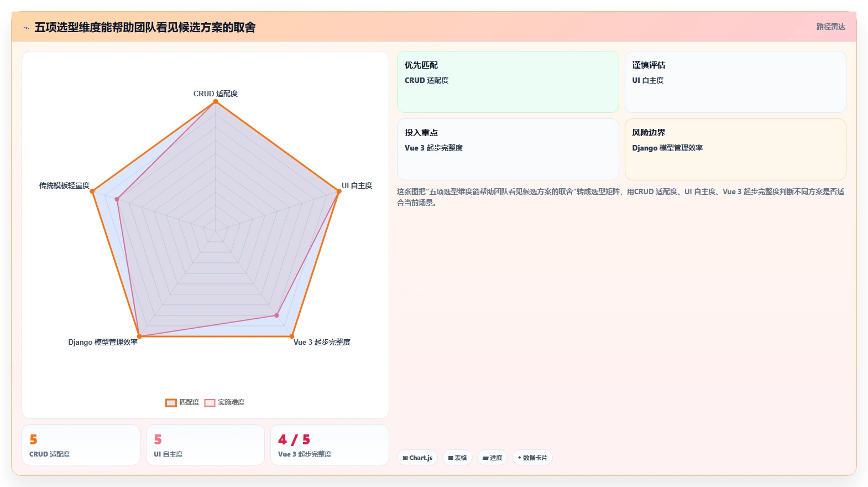Select the 表格 chip
This screenshot has height=487, width=868.
[457, 458]
